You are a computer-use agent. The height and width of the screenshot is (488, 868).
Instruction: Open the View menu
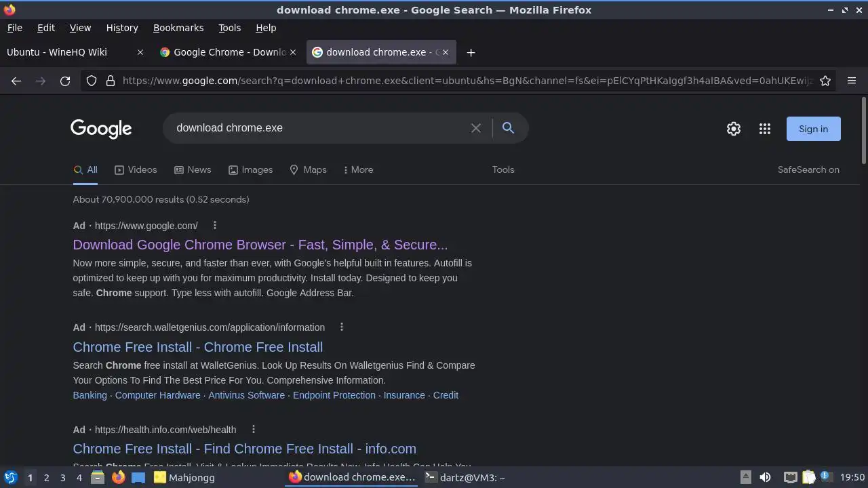80,28
